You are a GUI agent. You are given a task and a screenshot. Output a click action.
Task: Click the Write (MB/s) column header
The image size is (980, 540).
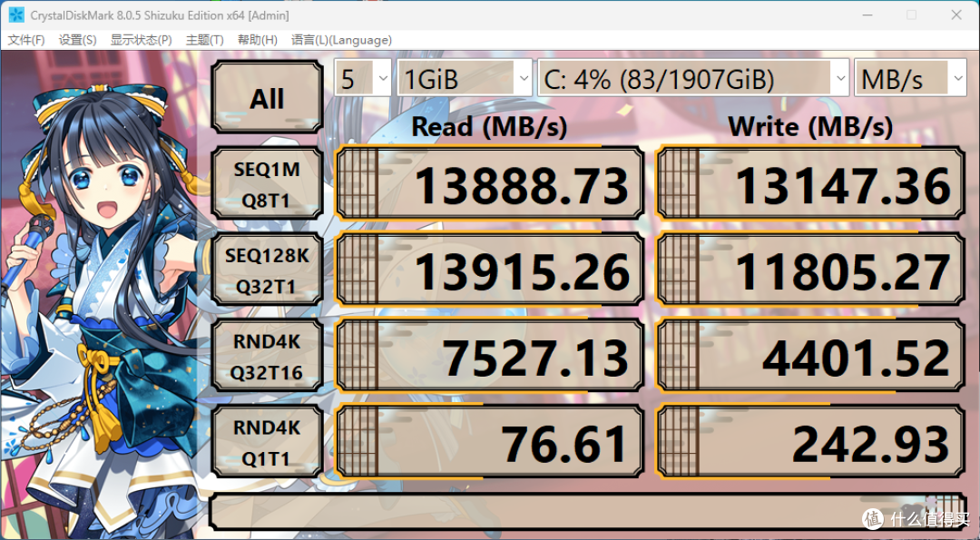810,127
